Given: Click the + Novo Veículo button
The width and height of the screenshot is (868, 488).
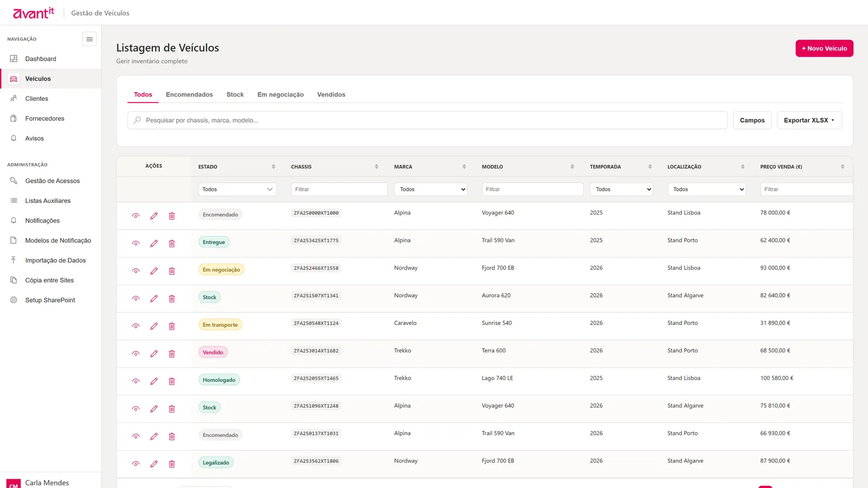Looking at the screenshot, I should 824,48.
